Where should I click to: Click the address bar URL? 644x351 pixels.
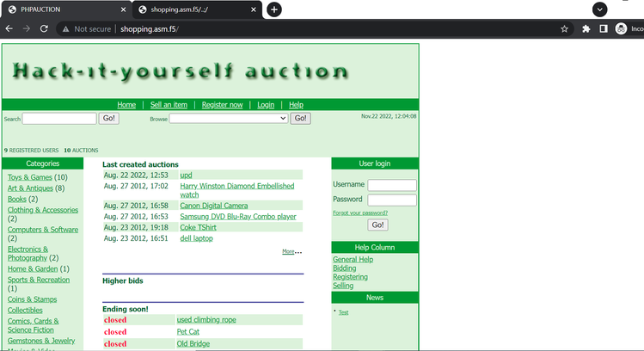click(149, 29)
